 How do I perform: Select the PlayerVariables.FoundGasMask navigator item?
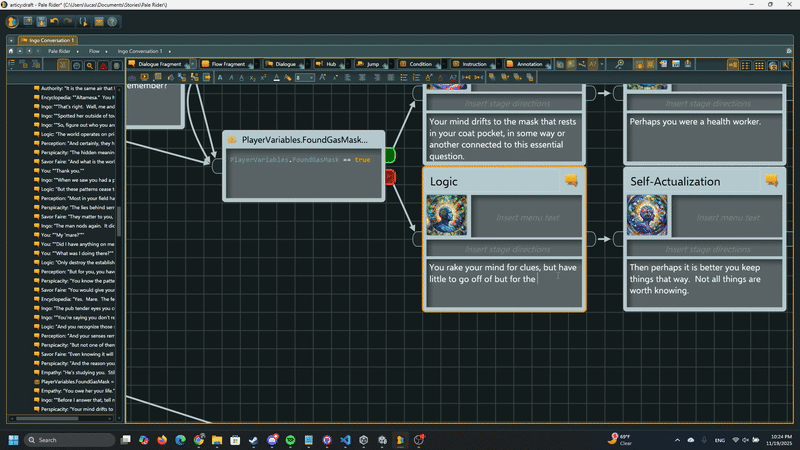click(x=76, y=382)
